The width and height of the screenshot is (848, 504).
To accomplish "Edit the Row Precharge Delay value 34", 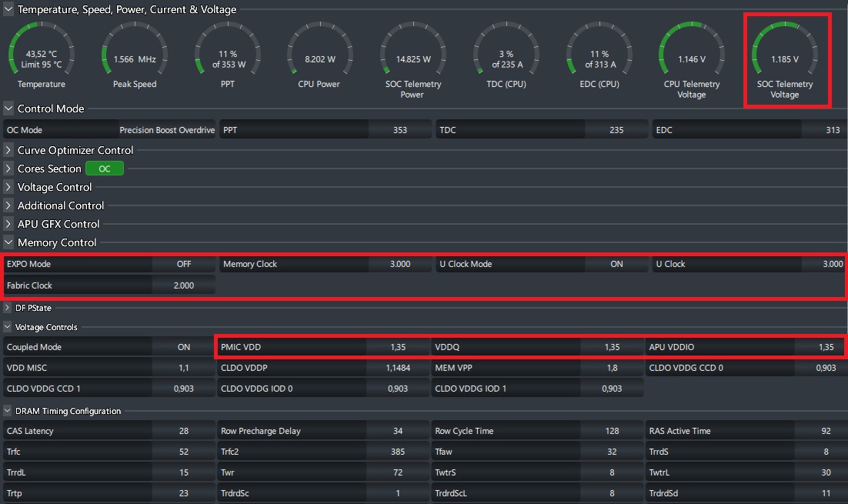I will 398,431.
